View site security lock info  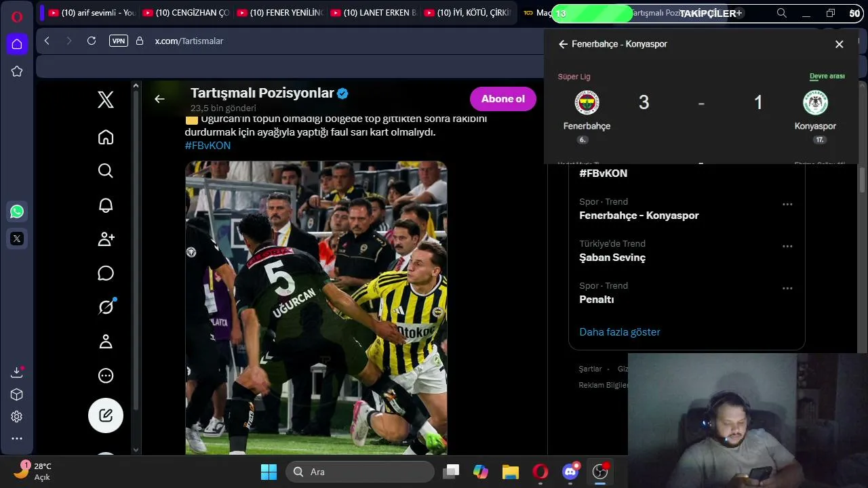coord(140,41)
